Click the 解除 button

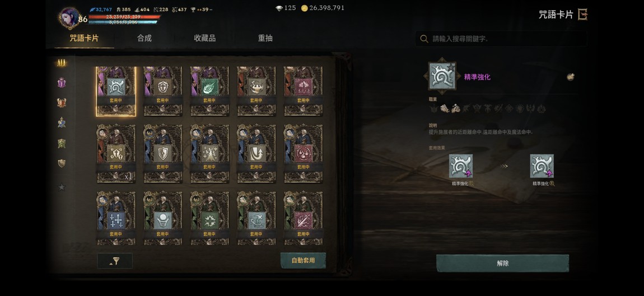click(503, 264)
